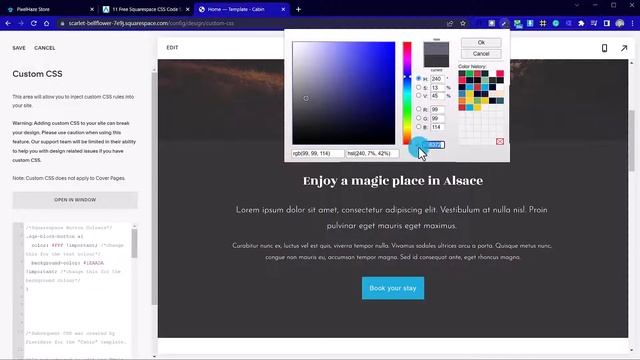Pick the pink swatch in color history top row
640x360 pixels.
(x=500, y=73)
